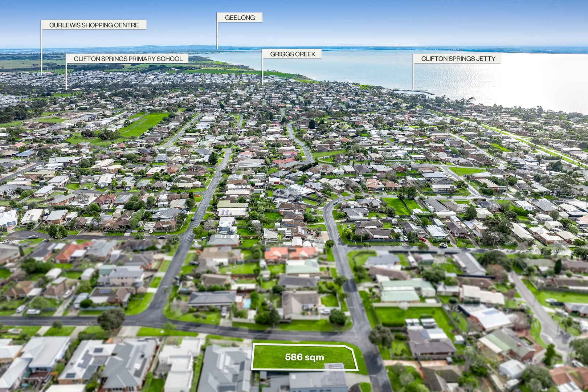The height and width of the screenshot is (392, 588).
Task: Select the Griggs Creek label
Action: (293, 54)
